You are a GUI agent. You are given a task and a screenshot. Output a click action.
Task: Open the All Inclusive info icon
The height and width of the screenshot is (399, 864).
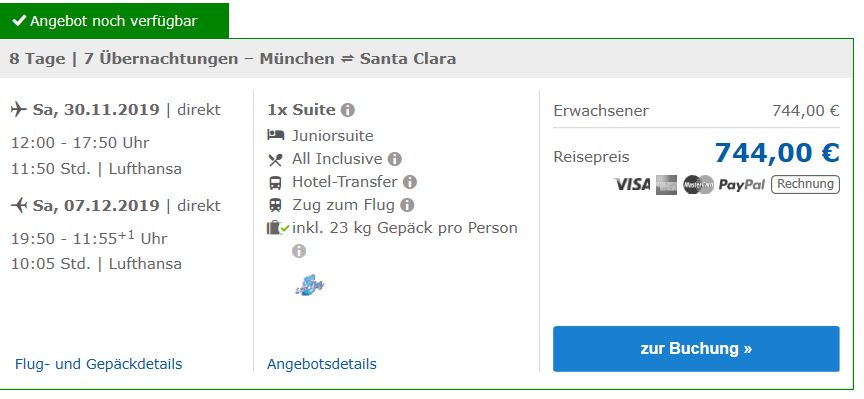(x=395, y=159)
